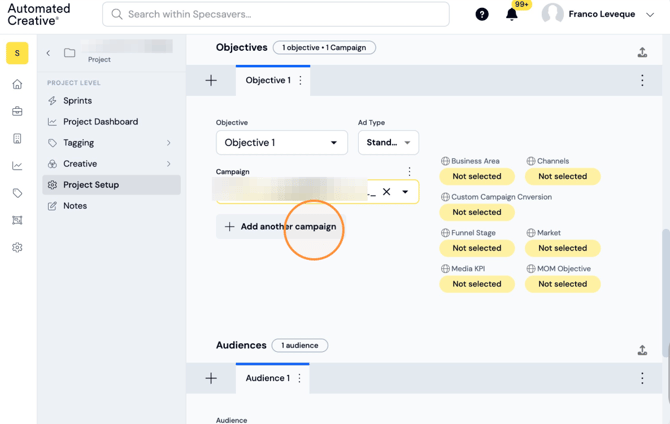Screen dimensions: 670x424
Task: Go to Home in the left rail
Action: pos(17,84)
